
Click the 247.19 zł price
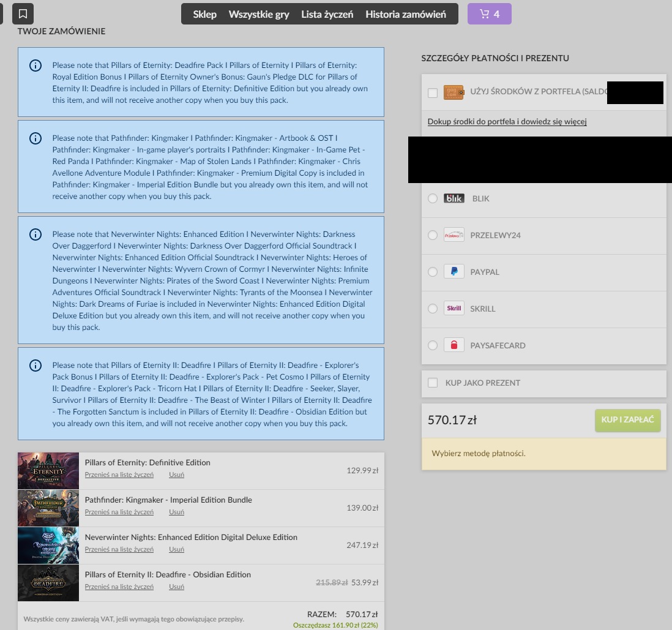pos(362,545)
